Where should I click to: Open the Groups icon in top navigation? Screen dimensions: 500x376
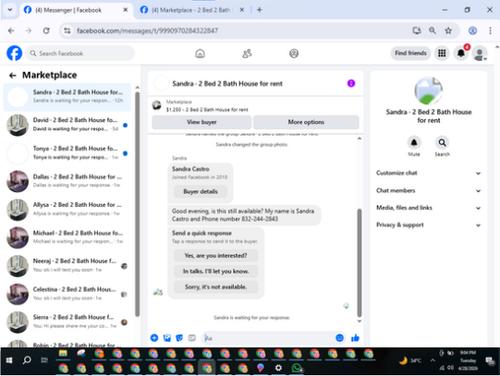[x=294, y=53]
